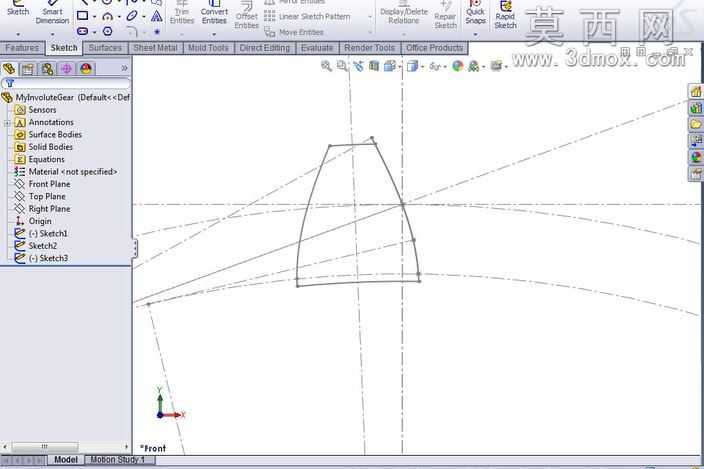Click the Trim Entities tool

pyautogui.click(x=182, y=13)
